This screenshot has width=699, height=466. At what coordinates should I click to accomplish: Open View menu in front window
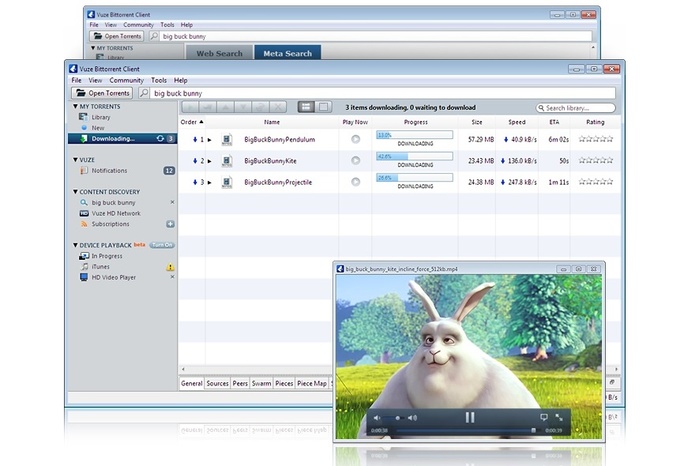(x=95, y=80)
